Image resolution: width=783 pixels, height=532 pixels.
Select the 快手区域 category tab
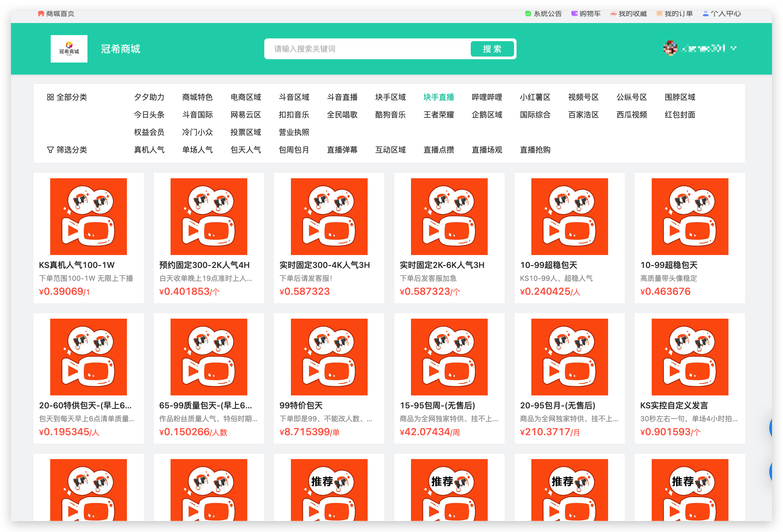click(390, 97)
